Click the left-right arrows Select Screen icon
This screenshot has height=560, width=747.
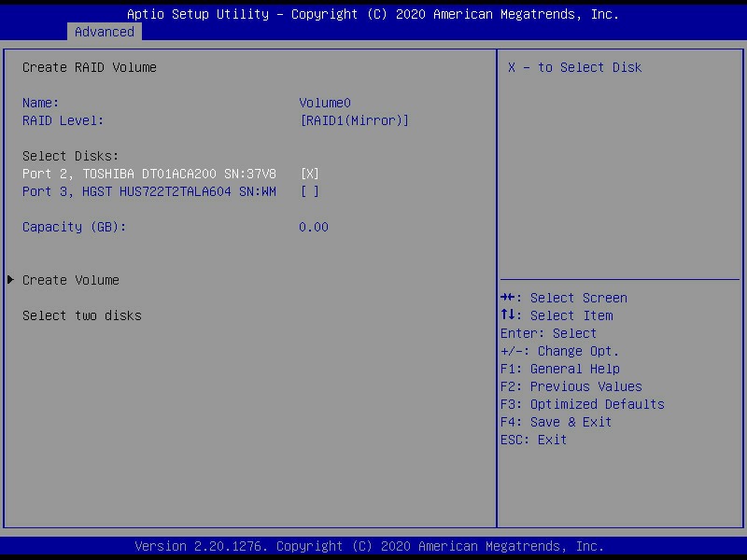(x=507, y=298)
